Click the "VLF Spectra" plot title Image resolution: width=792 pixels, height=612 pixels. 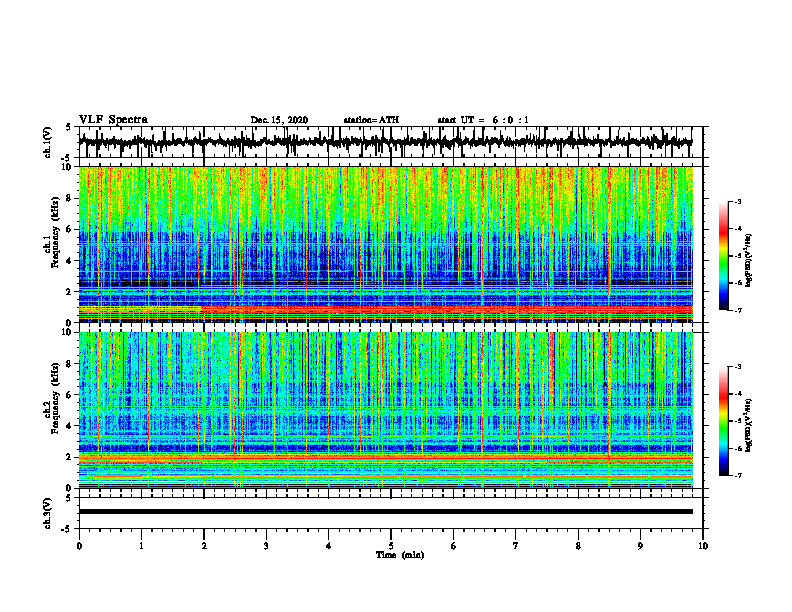[x=113, y=120]
